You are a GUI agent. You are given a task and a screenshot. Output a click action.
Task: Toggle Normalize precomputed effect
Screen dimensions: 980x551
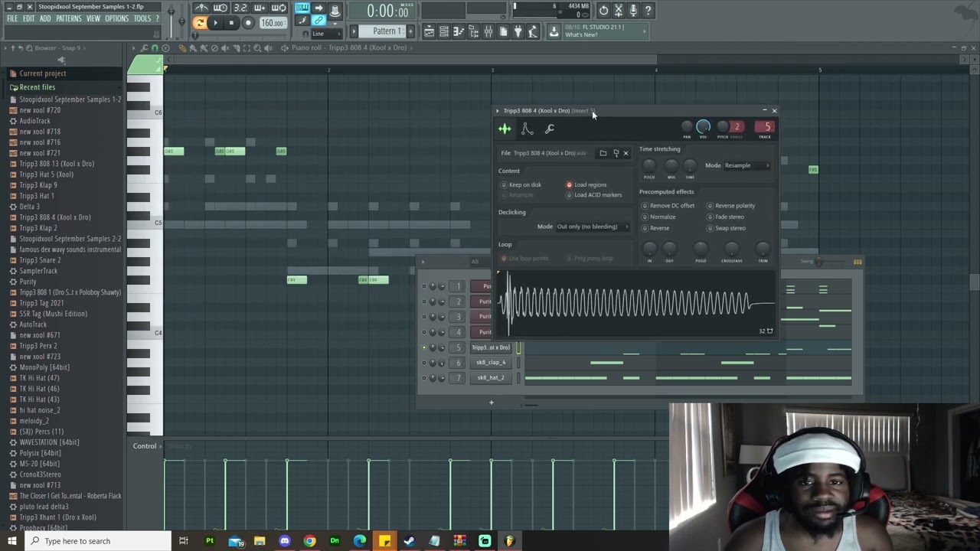click(x=658, y=217)
